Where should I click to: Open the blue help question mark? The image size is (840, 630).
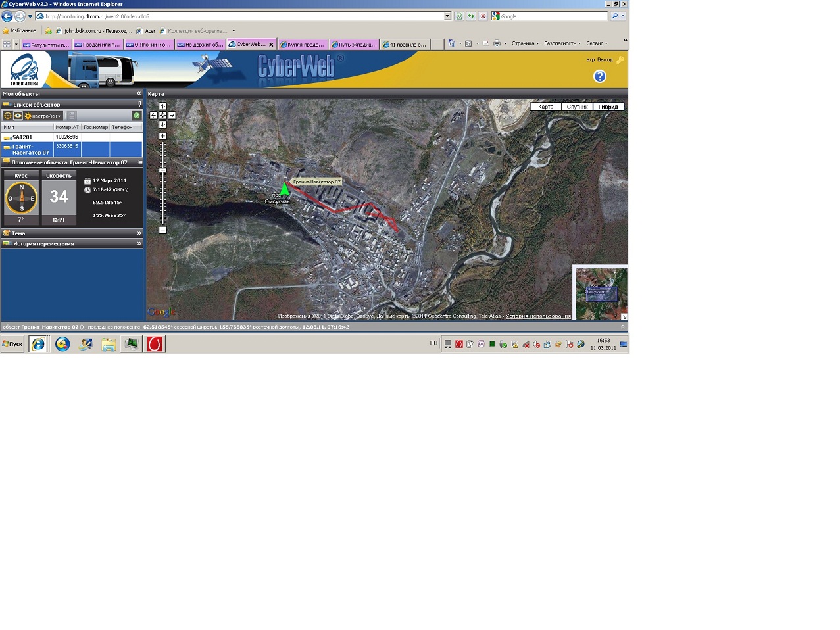(599, 76)
